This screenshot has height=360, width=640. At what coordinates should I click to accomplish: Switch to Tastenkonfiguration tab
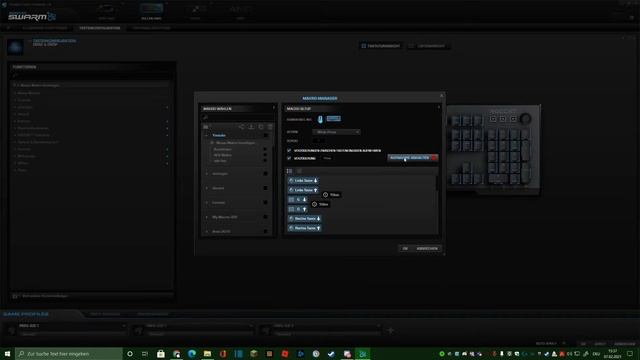[x=100, y=28]
